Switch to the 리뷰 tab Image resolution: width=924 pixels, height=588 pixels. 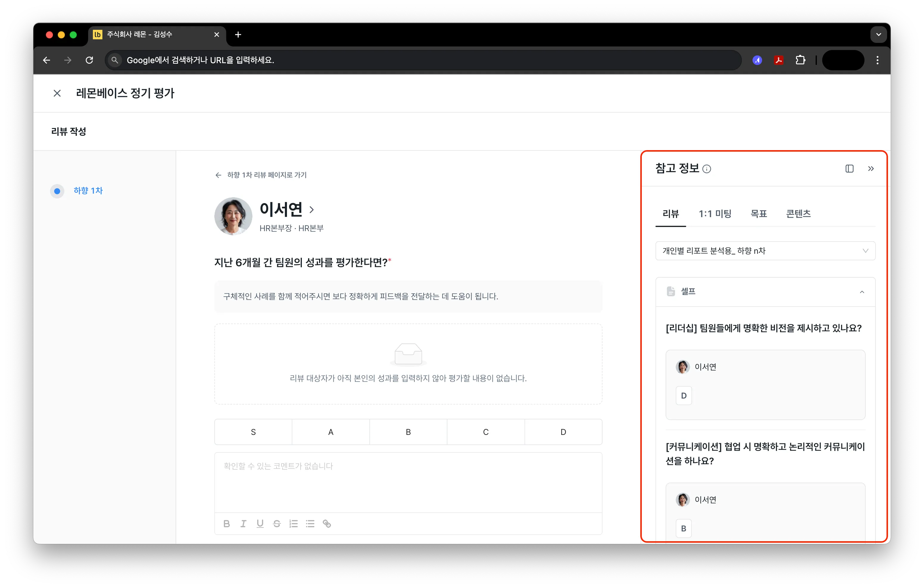coord(671,214)
